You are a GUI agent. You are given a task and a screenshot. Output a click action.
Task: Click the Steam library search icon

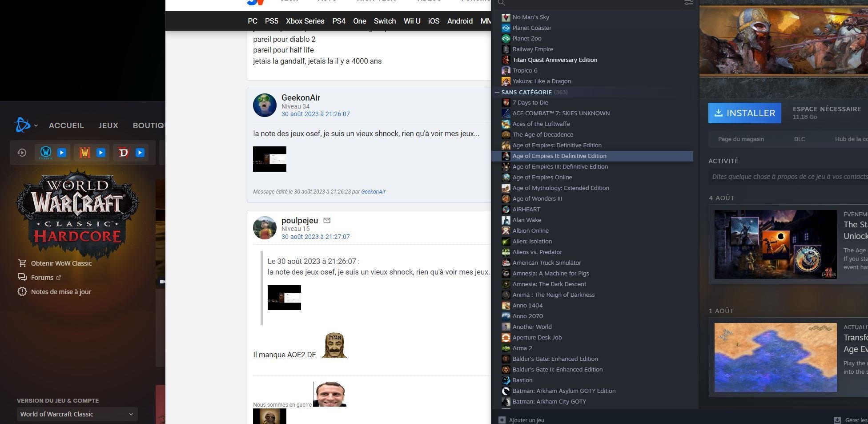(502, 3)
